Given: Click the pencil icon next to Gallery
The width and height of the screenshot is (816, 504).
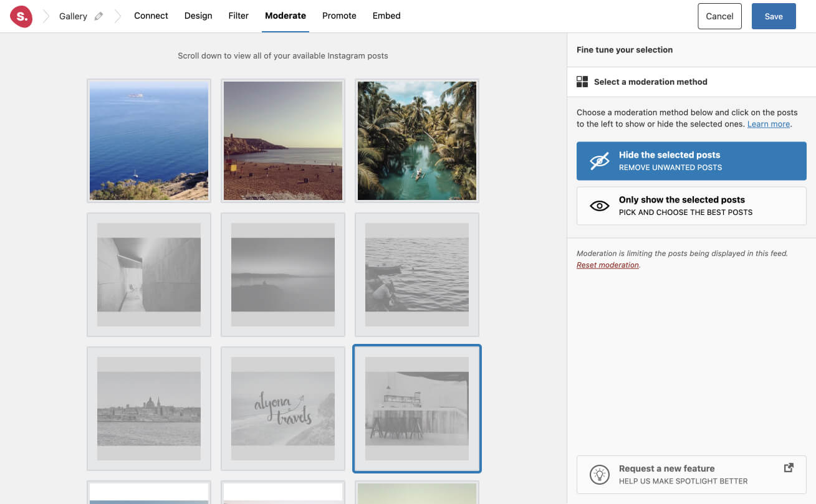Looking at the screenshot, I should pyautogui.click(x=98, y=16).
